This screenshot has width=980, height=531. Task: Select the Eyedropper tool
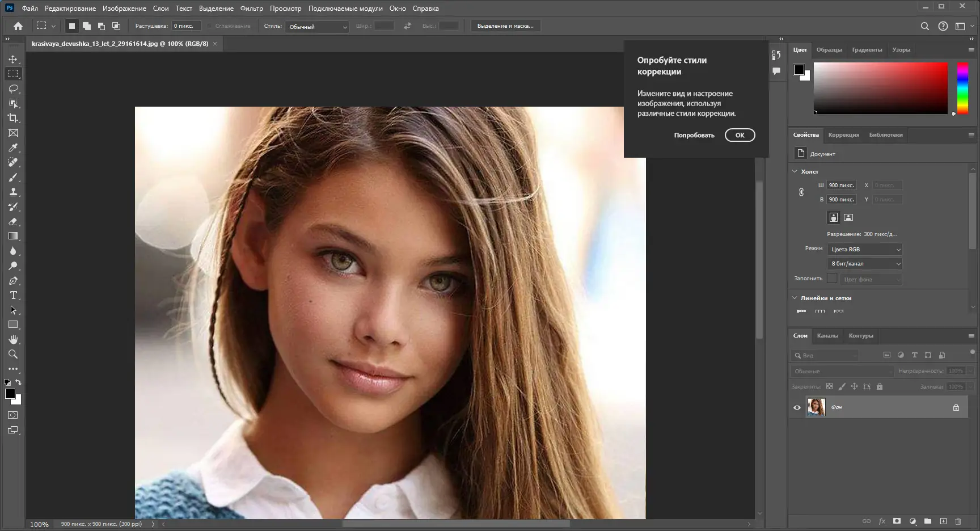(13, 147)
